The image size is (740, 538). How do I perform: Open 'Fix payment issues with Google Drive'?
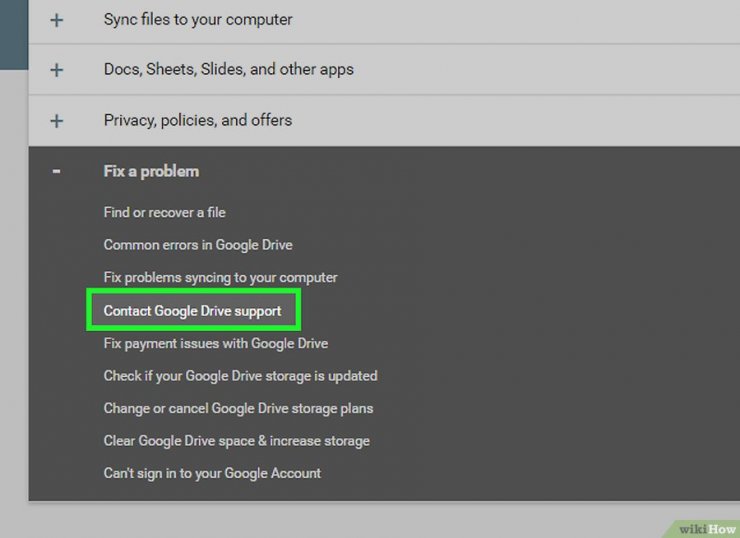[x=216, y=343]
